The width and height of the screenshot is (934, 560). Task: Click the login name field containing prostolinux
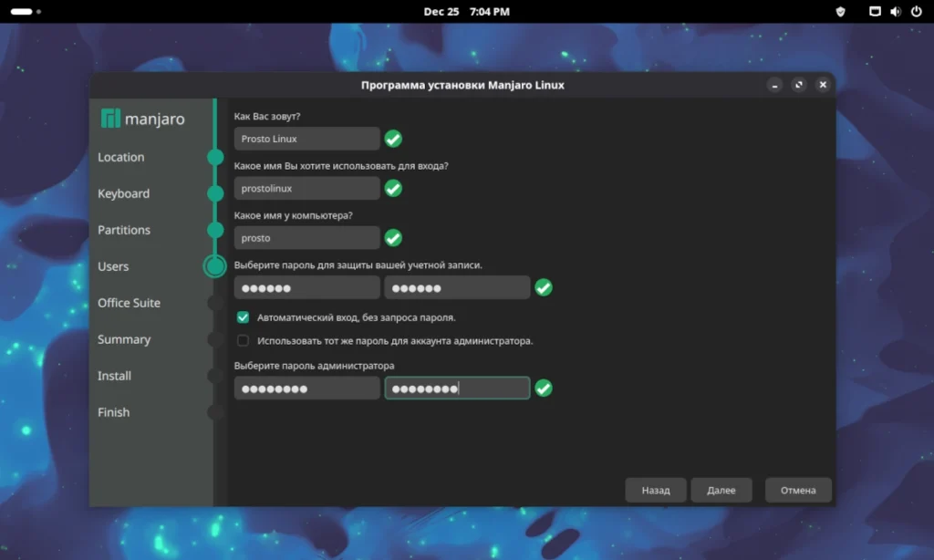point(306,188)
